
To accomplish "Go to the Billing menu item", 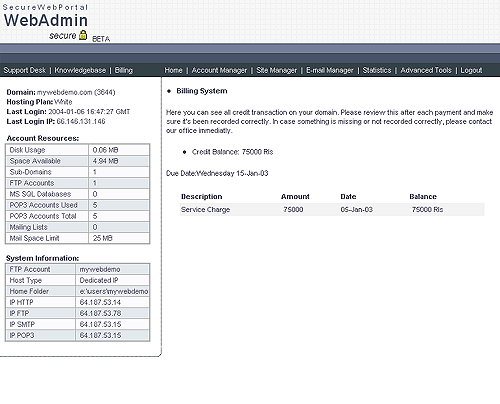I will coord(124,70).
